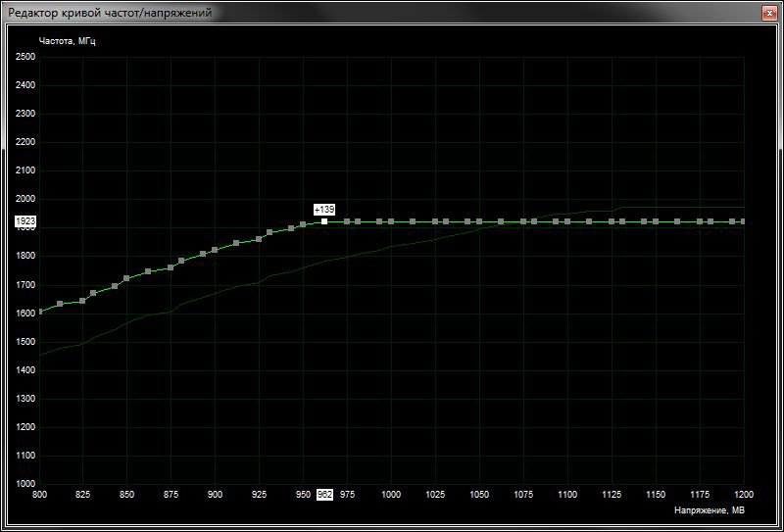The height and width of the screenshot is (532, 784).
Task: Select the white highlighted curve point at 962 mV
Action: tap(324, 221)
